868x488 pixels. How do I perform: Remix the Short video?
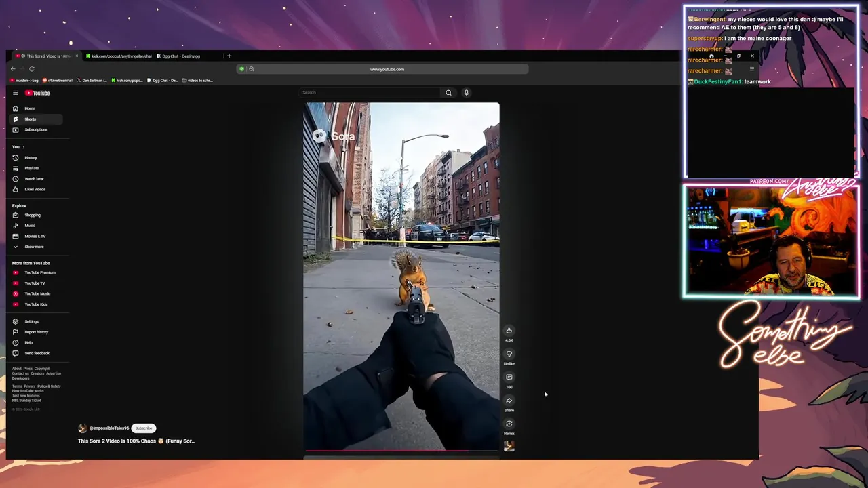point(509,424)
